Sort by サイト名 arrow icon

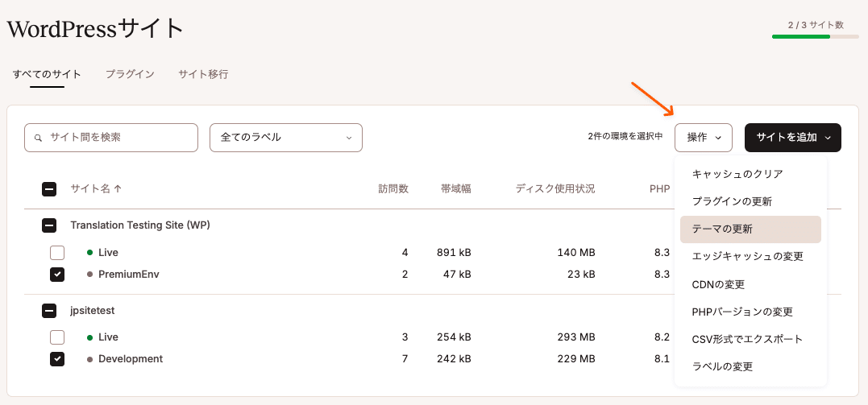pos(118,188)
